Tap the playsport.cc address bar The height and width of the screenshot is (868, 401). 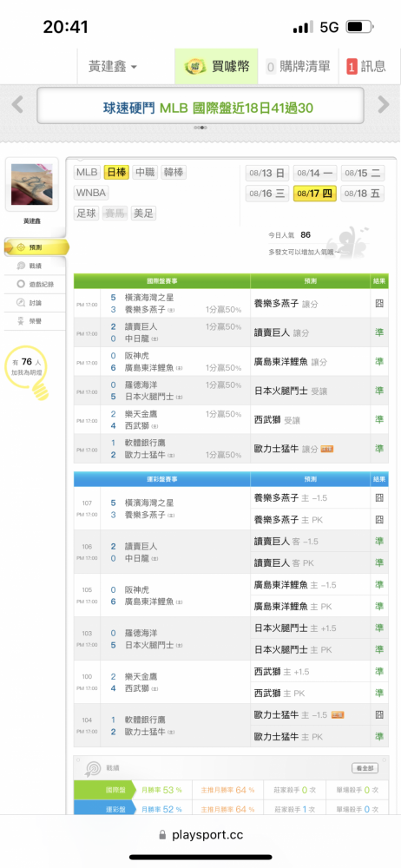tap(200, 835)
